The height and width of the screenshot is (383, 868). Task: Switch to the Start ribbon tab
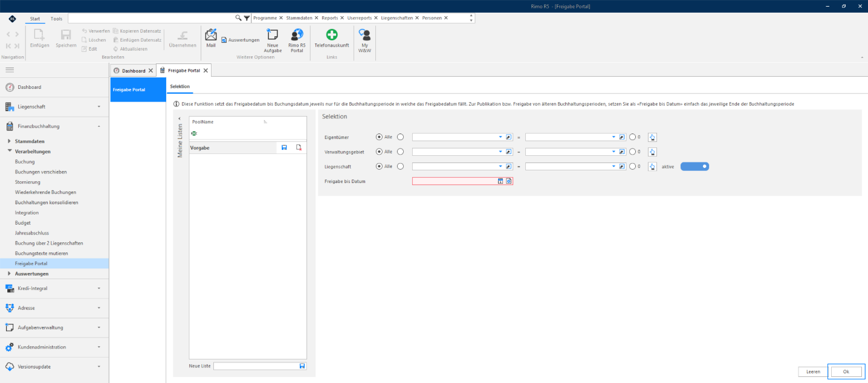click(x=35, y=19)
